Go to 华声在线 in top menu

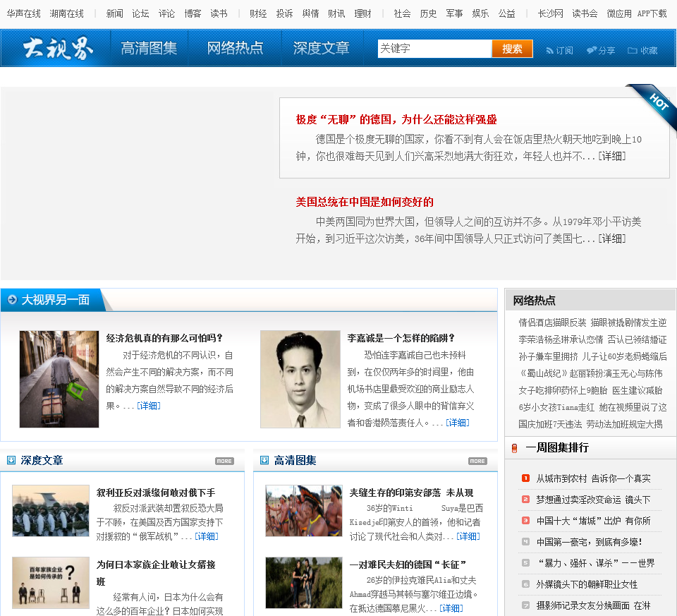click(24, 14)
